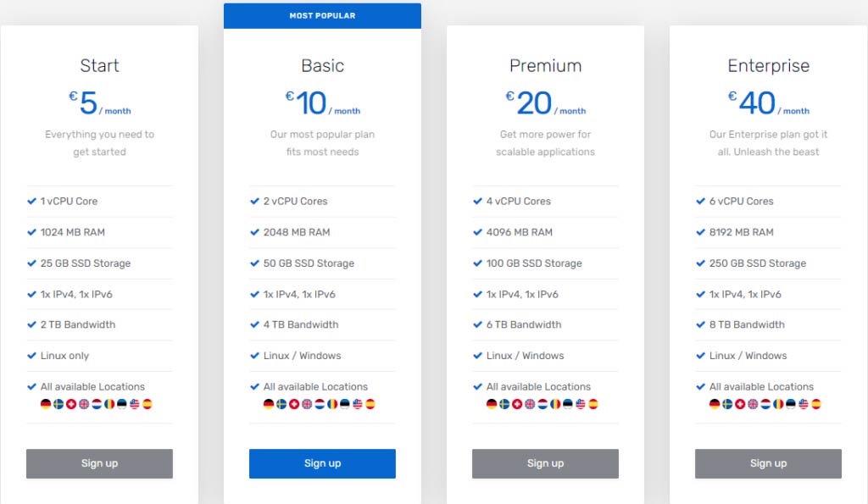868x504 pixels.
Task: Click the UK flag in the Enterprise plan
Action: tap(753, 404)
